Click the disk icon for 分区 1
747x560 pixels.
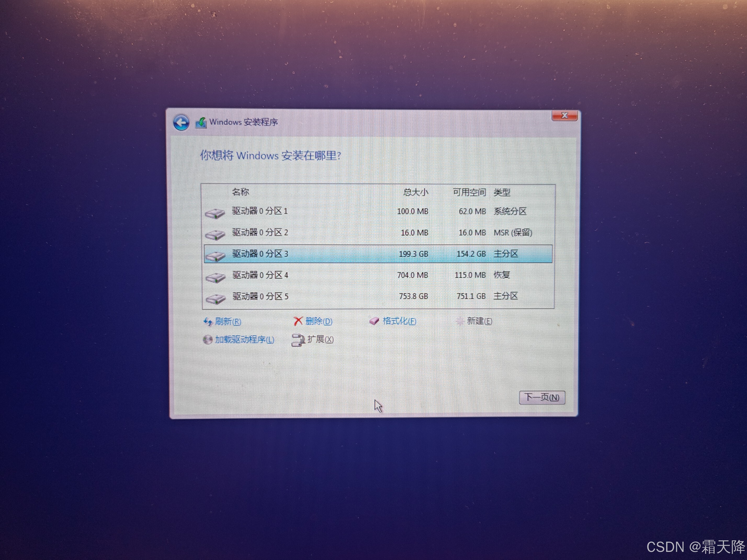click(215, 213)
